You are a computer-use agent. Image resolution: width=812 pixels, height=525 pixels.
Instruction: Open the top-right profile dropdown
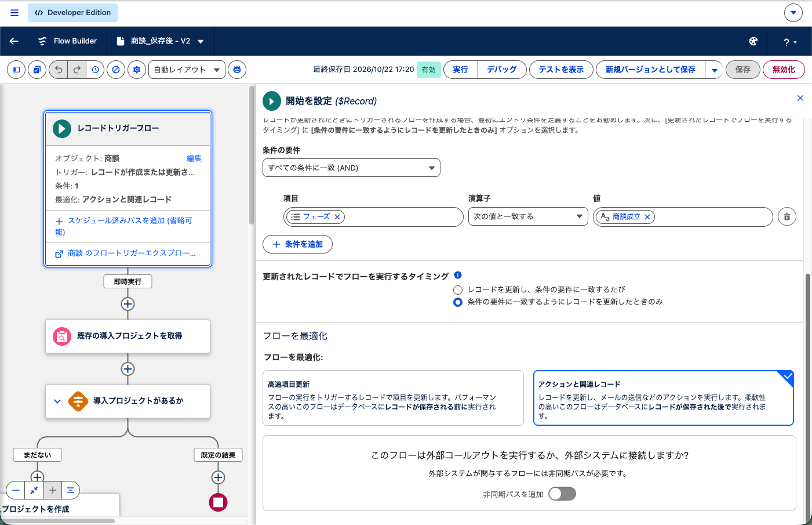tap(793, 12)
